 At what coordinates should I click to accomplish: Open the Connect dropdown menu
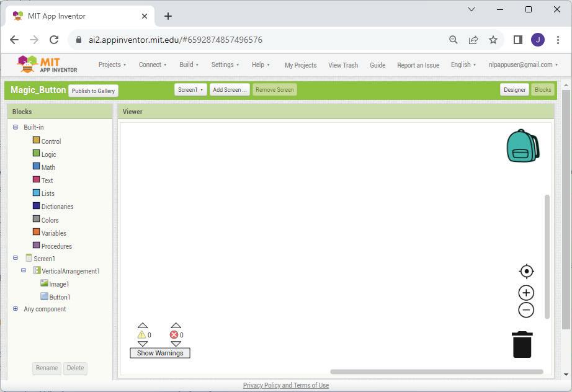[x=153, y=65]
